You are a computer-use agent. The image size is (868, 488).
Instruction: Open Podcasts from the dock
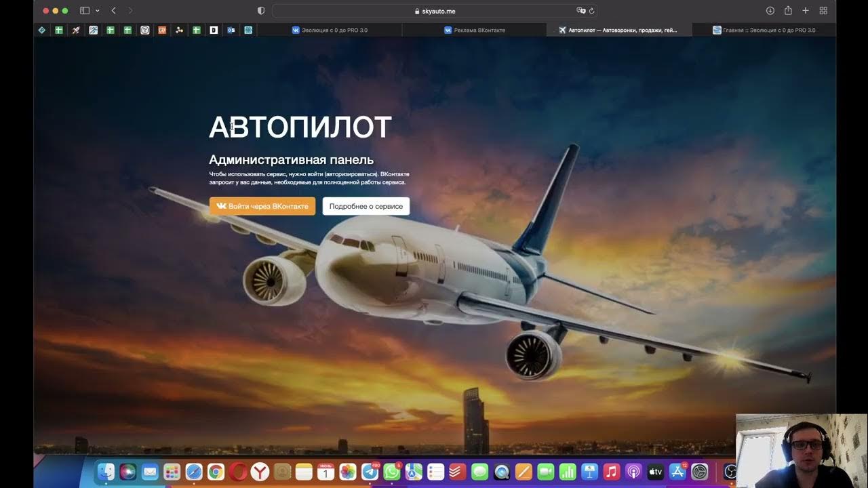[633, 472]
